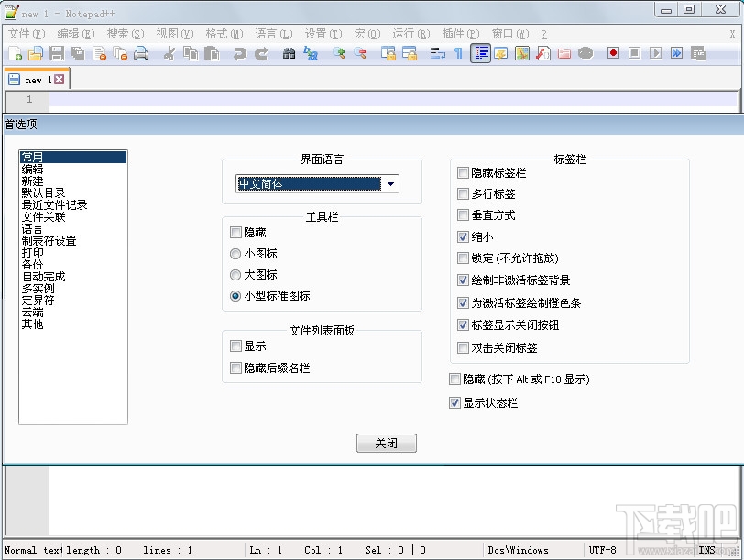The height and width of the screenshot is (560, 744).
Task: Click the Print toolbar icon
Action: pyautogui.click(x=138, y=53)
